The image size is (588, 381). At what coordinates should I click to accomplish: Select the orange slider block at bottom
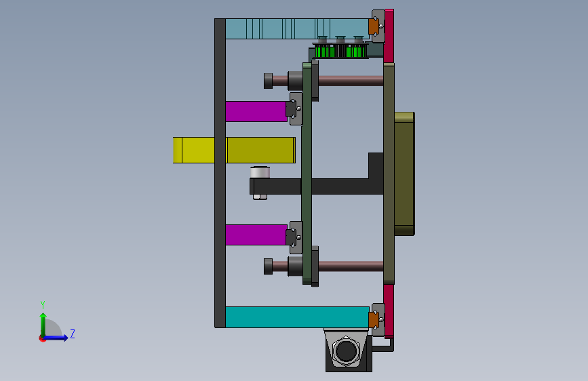click(x=374, y=319)
